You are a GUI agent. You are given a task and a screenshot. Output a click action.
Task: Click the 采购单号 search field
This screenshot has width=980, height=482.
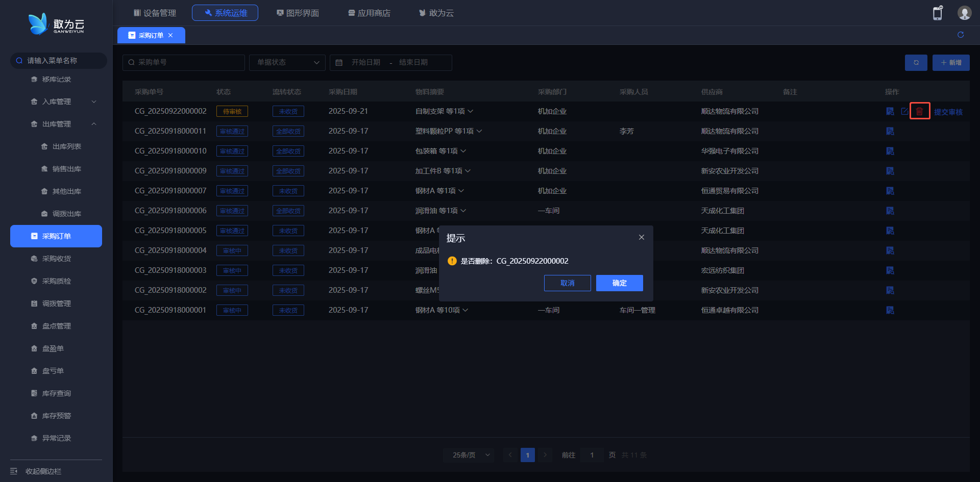click(184, 63)
